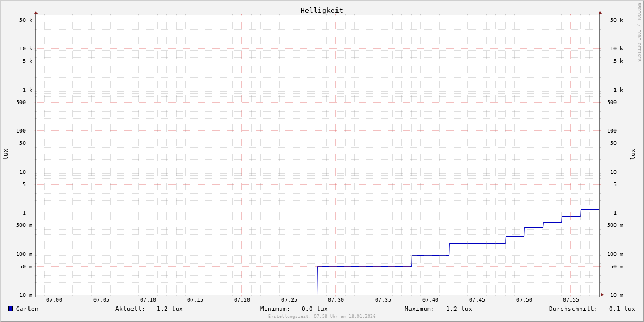Click the Durchschnitt value "0.1 lux"
Viewport: 644px width, 322px height.
click(622, 309)
